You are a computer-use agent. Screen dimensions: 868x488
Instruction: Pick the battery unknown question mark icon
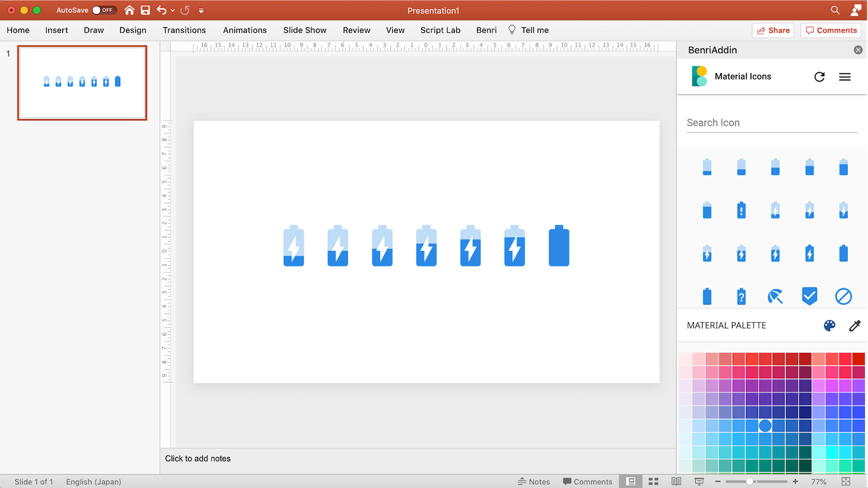coord(741,296)
